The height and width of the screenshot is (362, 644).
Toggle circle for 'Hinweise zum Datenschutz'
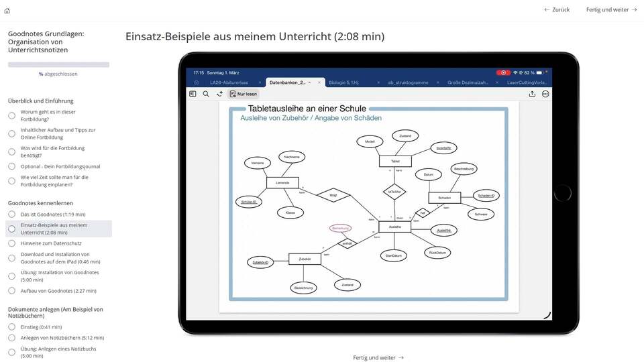(12, 243)
